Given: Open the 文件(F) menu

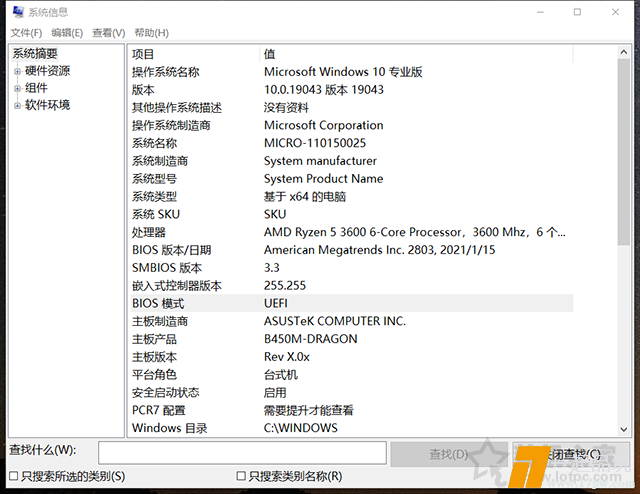Looking at the screenshot, I should (26, 33).
